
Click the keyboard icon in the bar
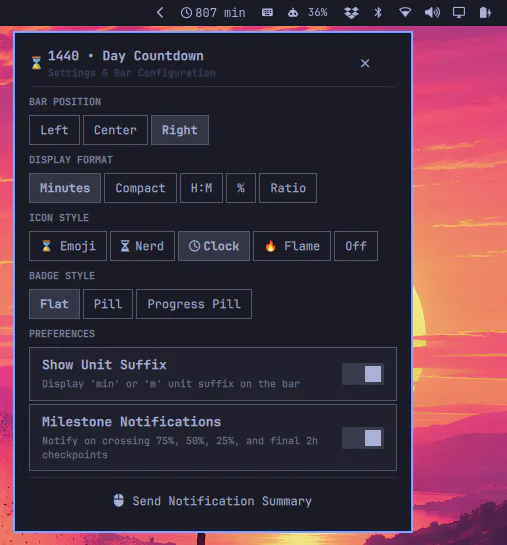(x=267, y=13)
